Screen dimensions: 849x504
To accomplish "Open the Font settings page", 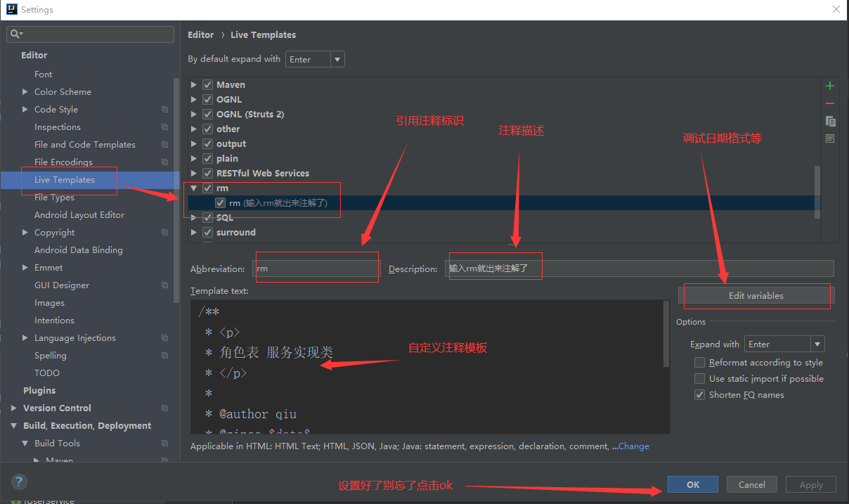I will click(44, 75).
